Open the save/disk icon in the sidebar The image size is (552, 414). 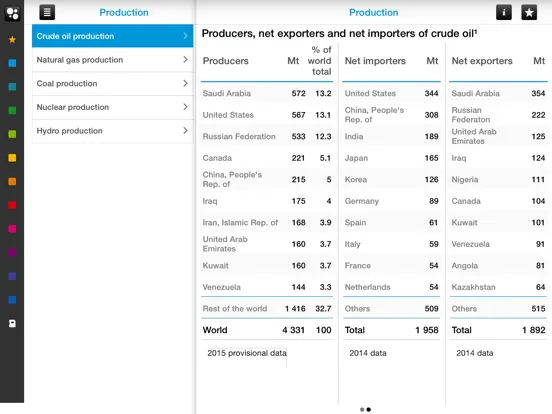12,324
